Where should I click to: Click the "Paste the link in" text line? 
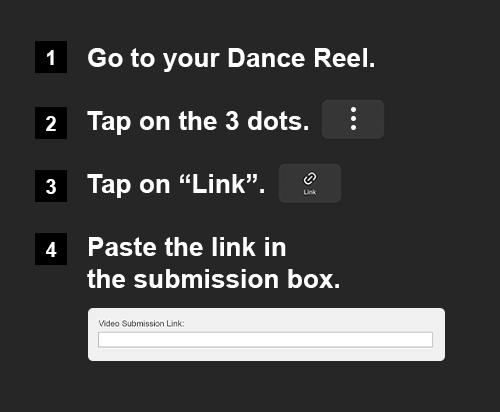pos(187,247)
